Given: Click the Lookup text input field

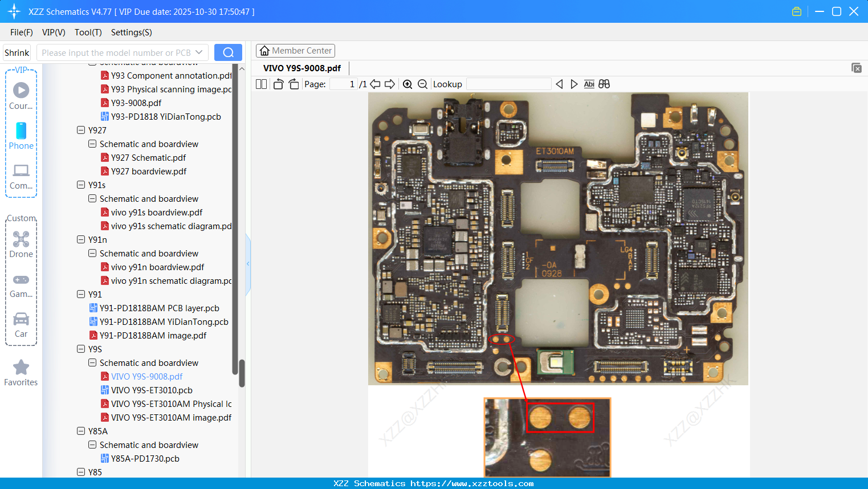Looking at the screenshot, I should click(508, 84).
